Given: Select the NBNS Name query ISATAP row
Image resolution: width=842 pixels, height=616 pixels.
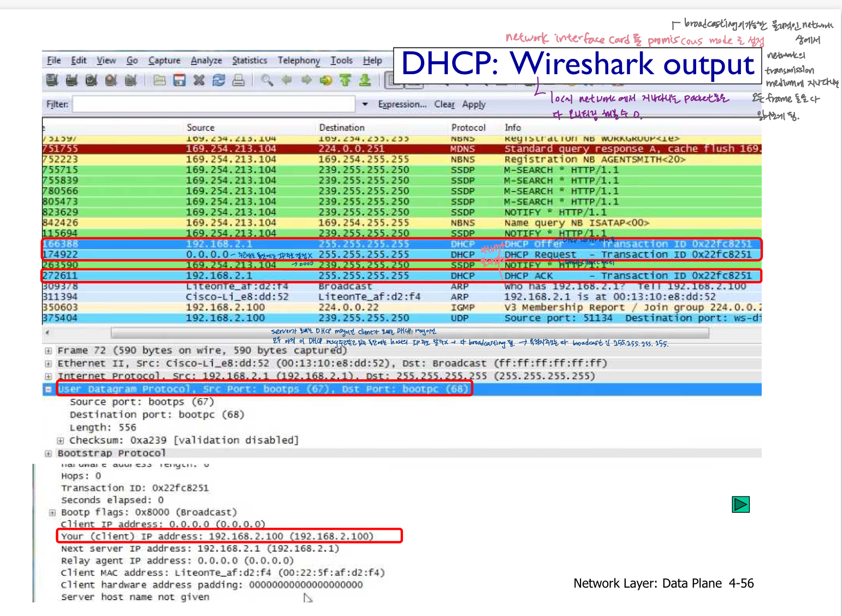Looking at the screenshot, I should (x=402, y=223).
